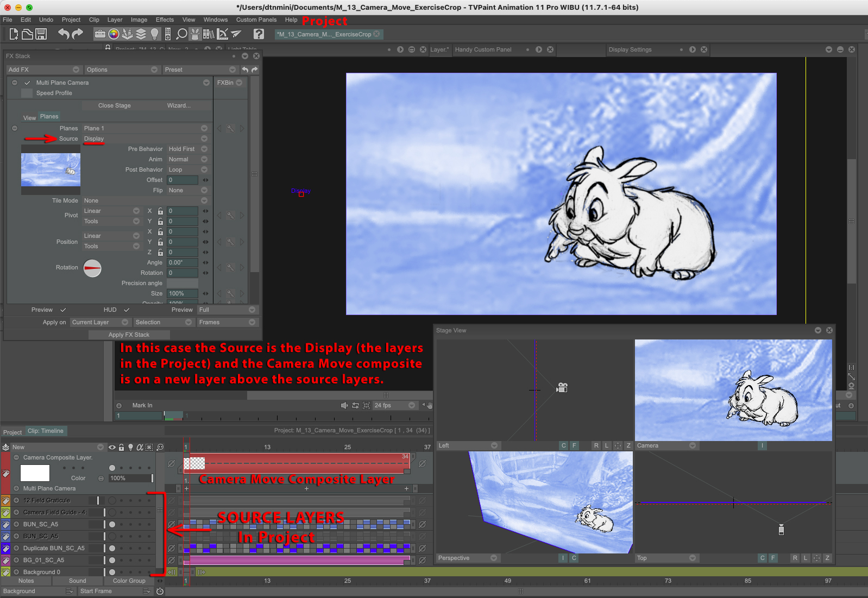
Task: Click the FX Stack undo arrow
Action: [x=245, y=70]
